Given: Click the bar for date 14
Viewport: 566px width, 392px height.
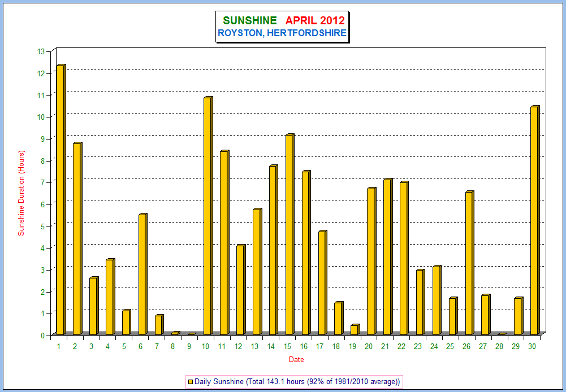Looking at the screenshot, I should coord(273,250).
